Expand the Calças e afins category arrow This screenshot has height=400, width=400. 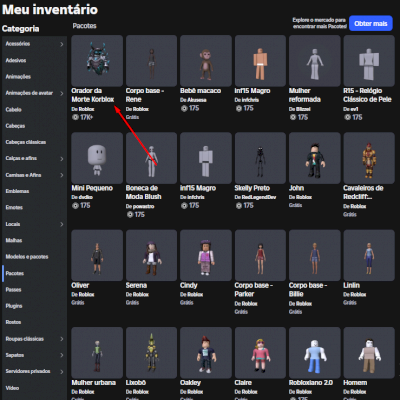tap(62, 159)
